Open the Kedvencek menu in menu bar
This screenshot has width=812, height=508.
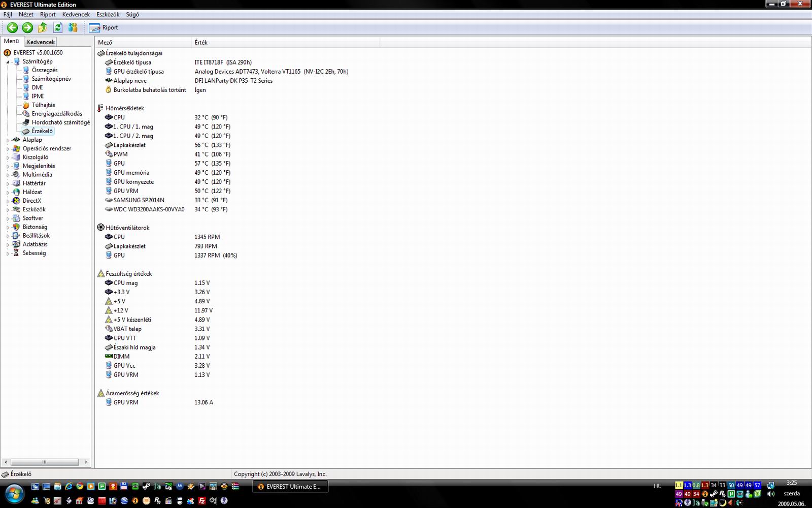coord(76,14)
